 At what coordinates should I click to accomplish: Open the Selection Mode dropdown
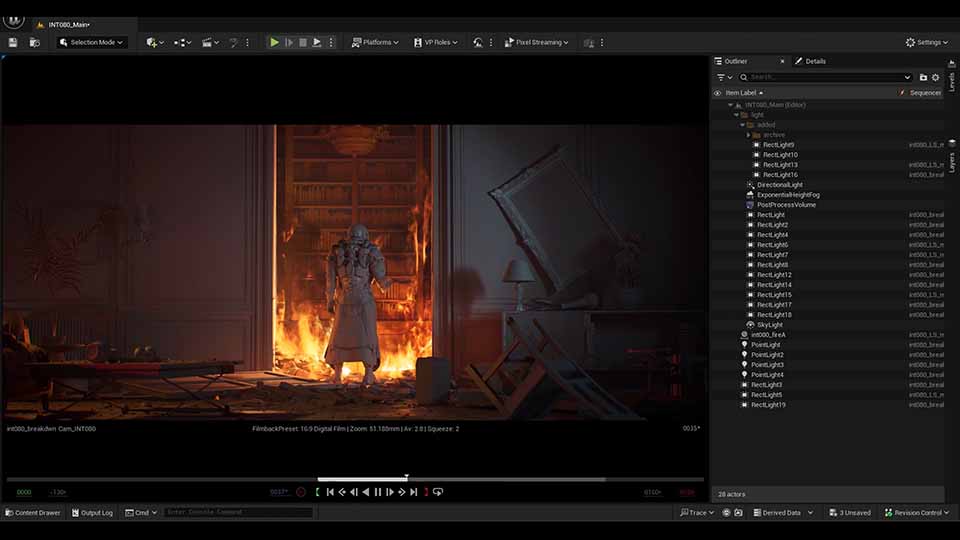click(92, 42)
